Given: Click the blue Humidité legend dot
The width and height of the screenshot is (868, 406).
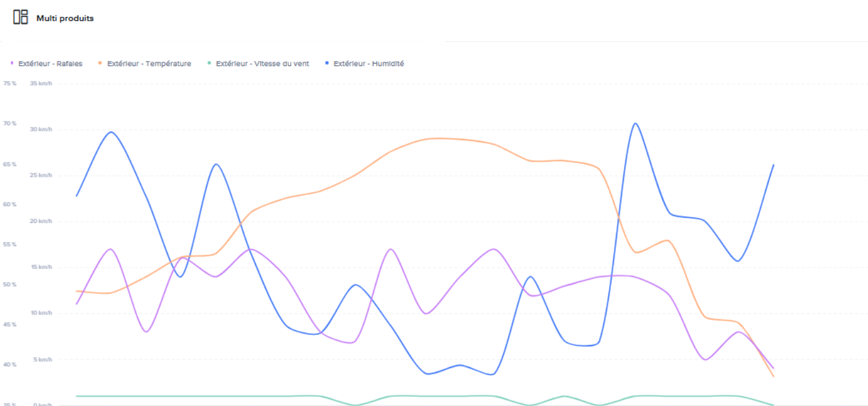Looking at the screenshot, I should pyautogui.click(x=326, y=63).
